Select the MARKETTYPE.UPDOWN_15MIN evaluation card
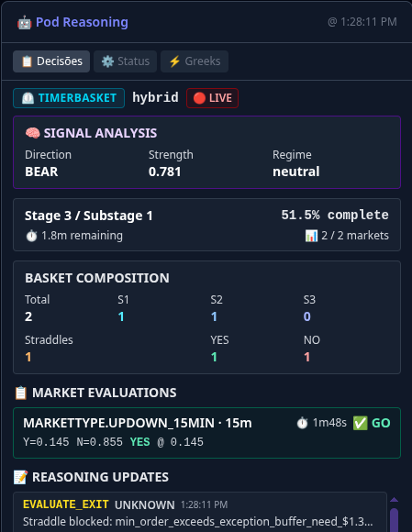 tap(206, 433)
